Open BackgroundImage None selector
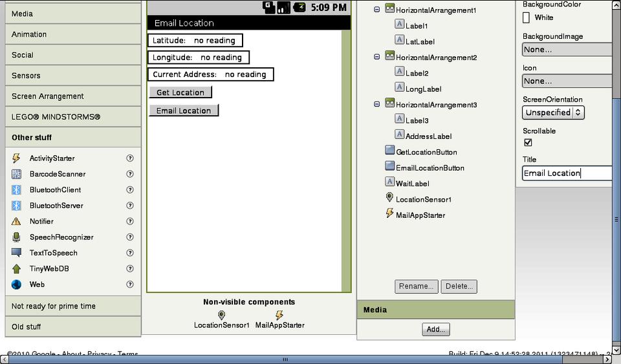 [x=567, y=49]
